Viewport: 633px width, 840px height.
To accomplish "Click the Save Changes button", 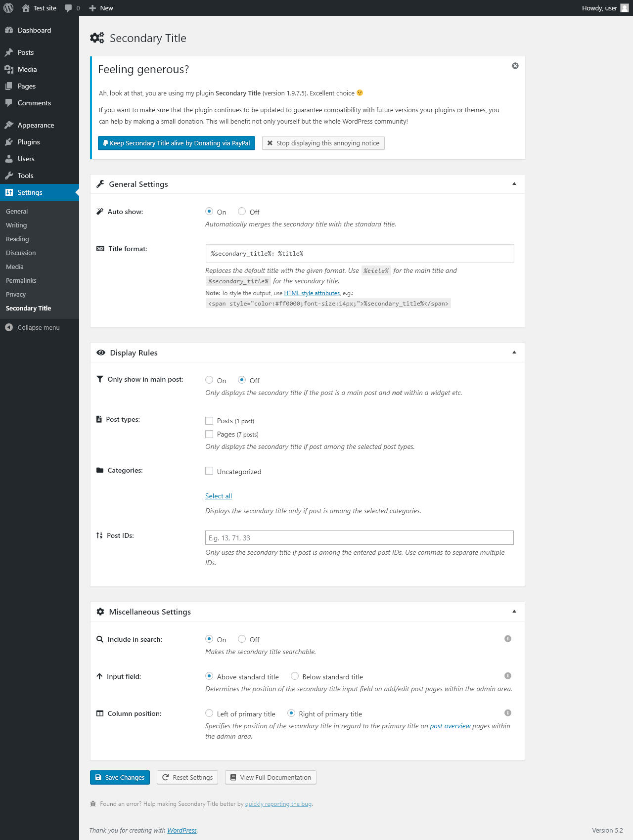I will point(121,777).
